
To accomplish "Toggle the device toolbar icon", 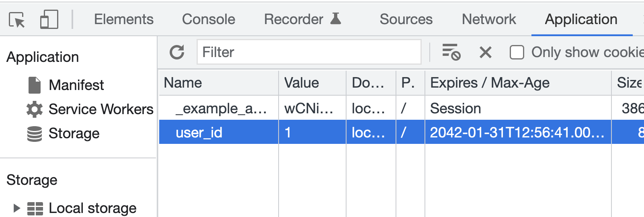I will (49, 20).
